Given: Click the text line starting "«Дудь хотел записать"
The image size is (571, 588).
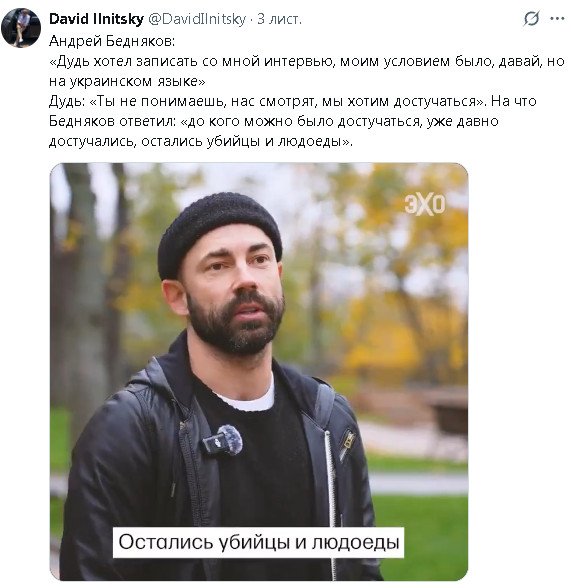Looking at the screenshot, I should click(x=307, y=61).
